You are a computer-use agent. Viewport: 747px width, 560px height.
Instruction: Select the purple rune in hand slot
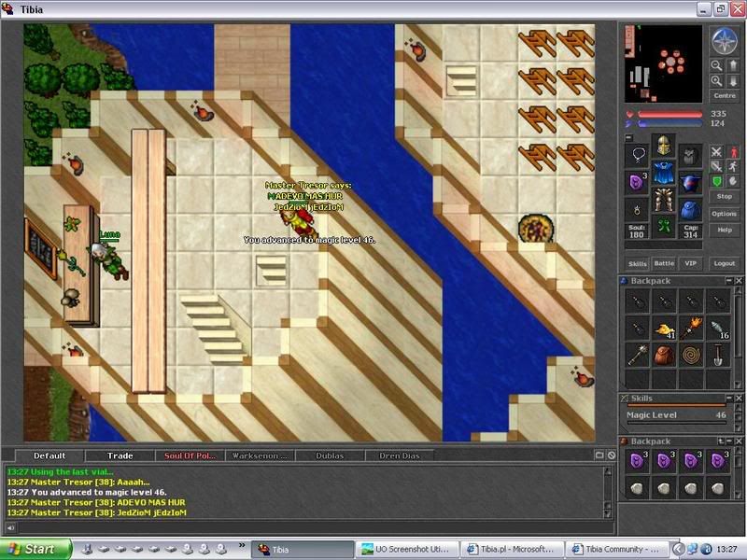point(637,182)
